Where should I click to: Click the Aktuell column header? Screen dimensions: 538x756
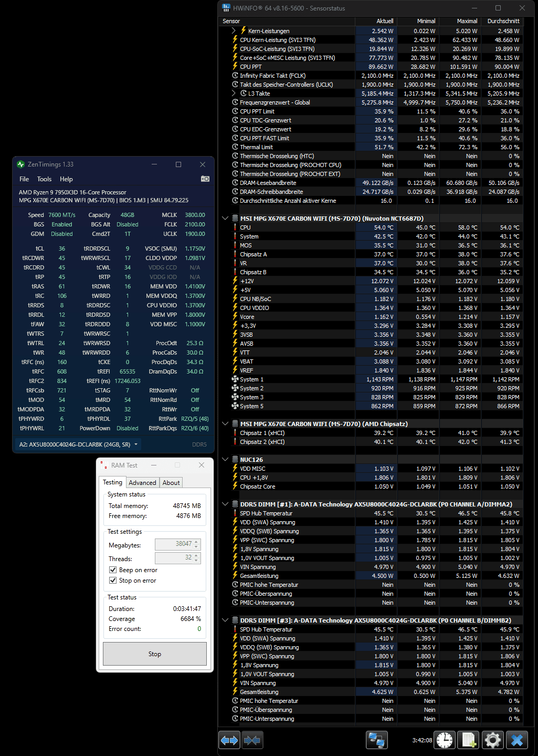(x=376, y=21)
